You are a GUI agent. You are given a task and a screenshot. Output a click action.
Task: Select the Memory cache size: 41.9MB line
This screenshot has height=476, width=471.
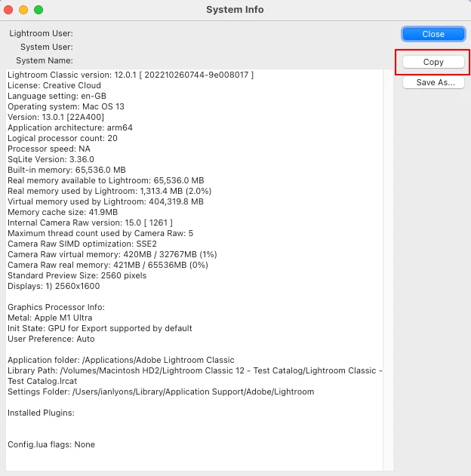pos(63,212)
